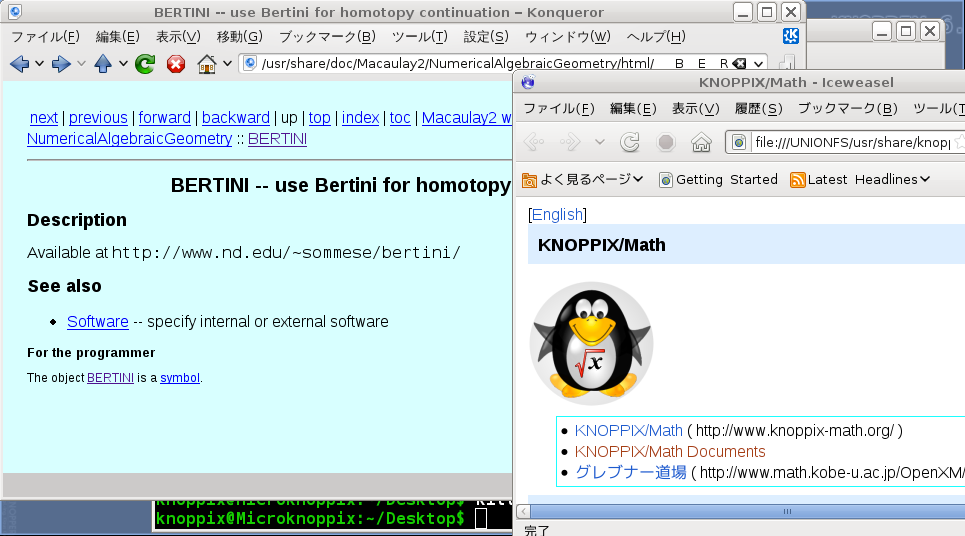Open the グレブナー道場 link
The height and width of the screenshot is (536, 965).
coord(630,472)
